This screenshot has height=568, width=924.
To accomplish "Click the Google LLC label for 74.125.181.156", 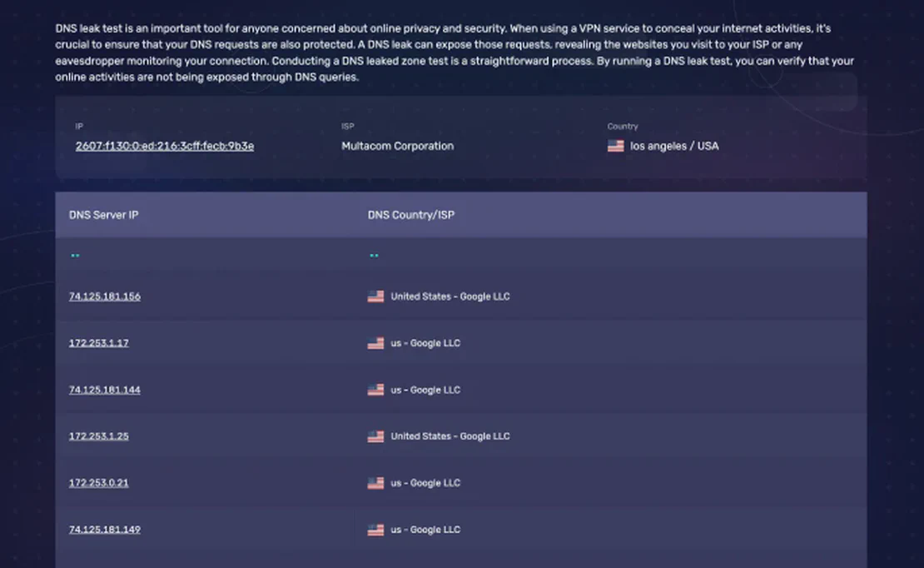I will pos(484,296).
